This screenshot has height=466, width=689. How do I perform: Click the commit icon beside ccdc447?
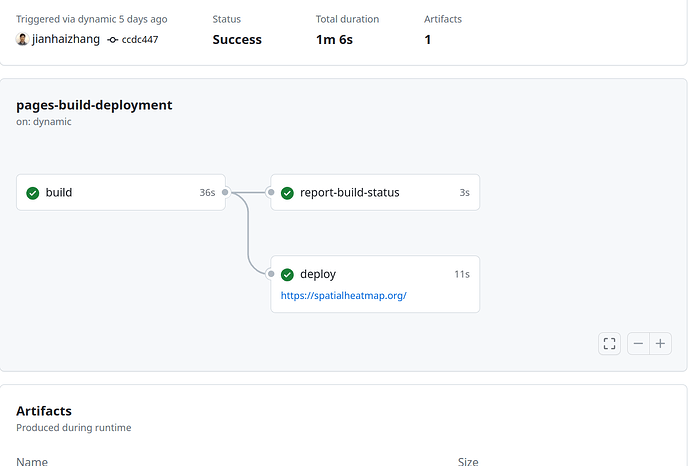click(112, 40)
